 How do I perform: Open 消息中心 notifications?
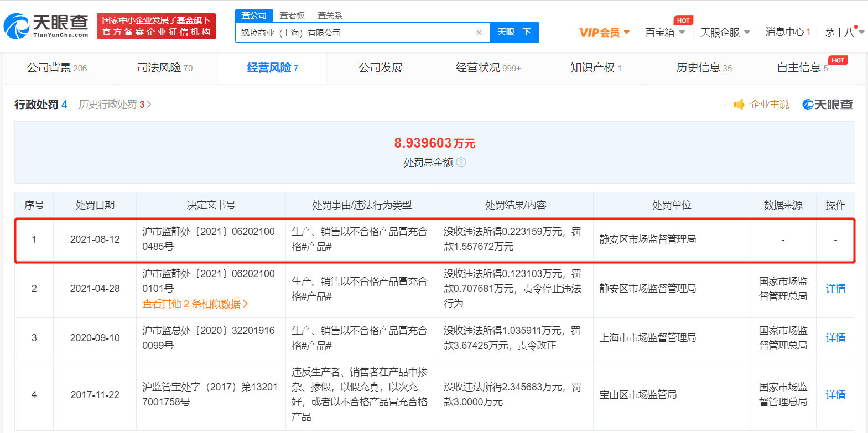[x=788, y=33]
